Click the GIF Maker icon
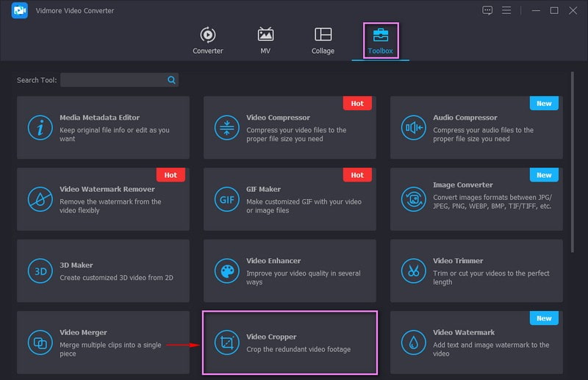Viewport: 588px width, 380px height. tap(226, 199)
